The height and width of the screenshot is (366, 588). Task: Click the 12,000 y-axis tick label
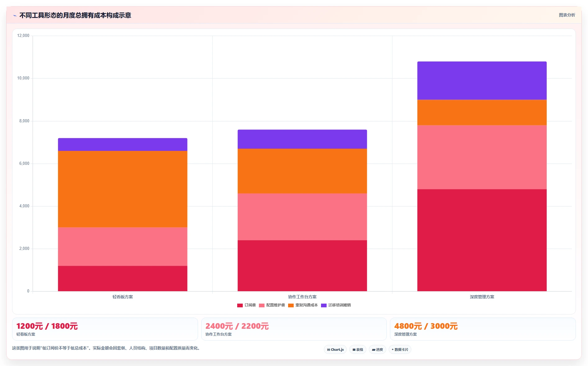click(x=23, y=36)
